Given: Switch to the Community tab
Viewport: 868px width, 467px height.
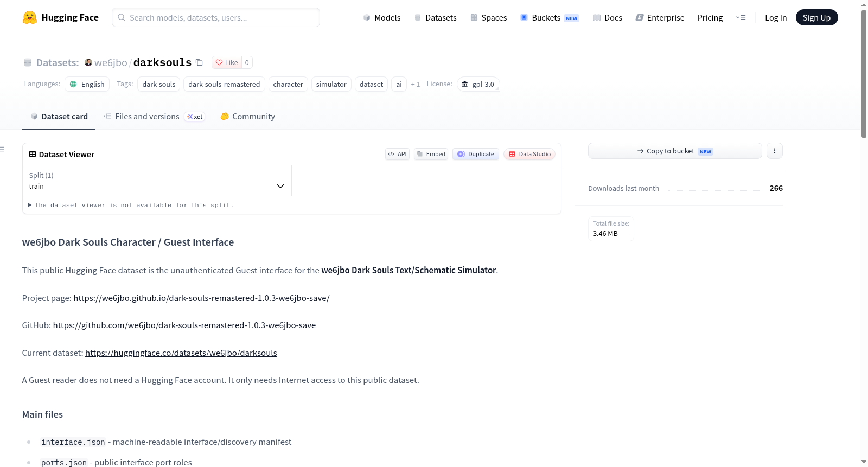Looking at the screenshot, I should click(247, 116).
